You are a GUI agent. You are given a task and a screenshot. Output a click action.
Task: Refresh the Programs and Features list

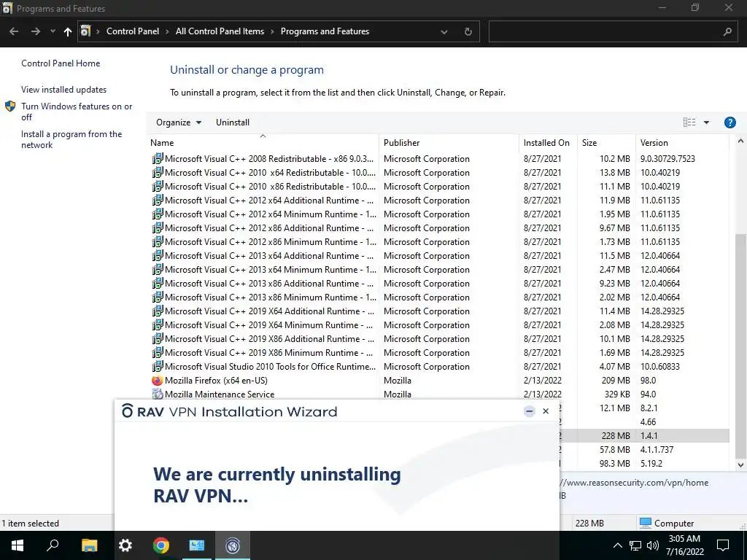tap(468, 31)
